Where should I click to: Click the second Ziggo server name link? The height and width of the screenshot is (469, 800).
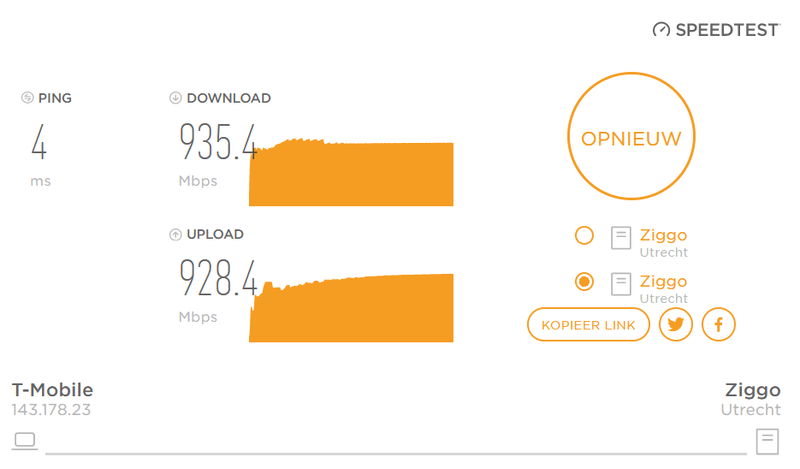pos(663,282)
